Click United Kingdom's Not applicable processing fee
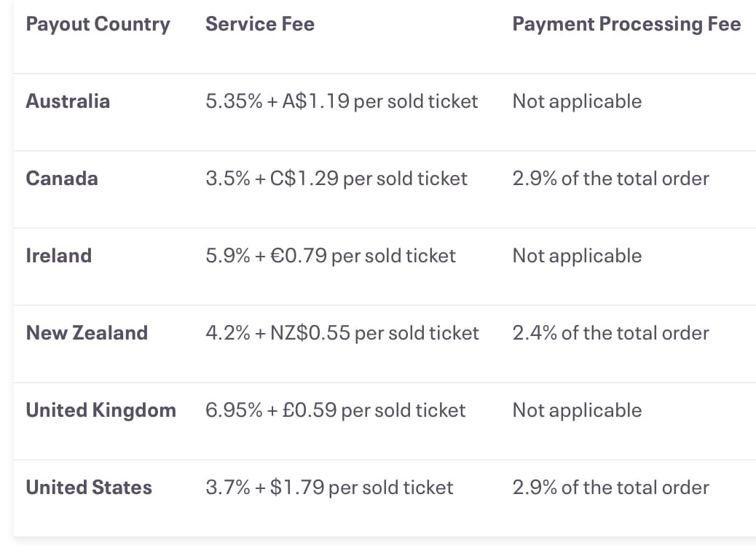 [x=577, y=410]
